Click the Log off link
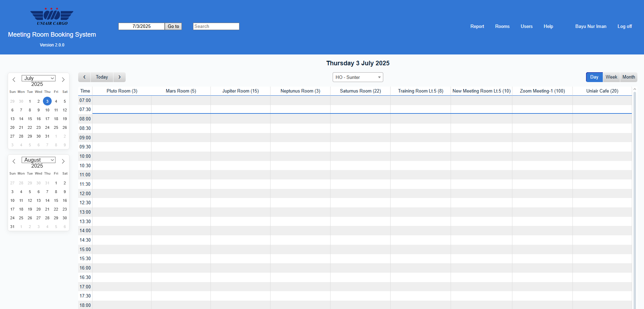Screen dimensions: 644x309 click(x=624, y=27)
